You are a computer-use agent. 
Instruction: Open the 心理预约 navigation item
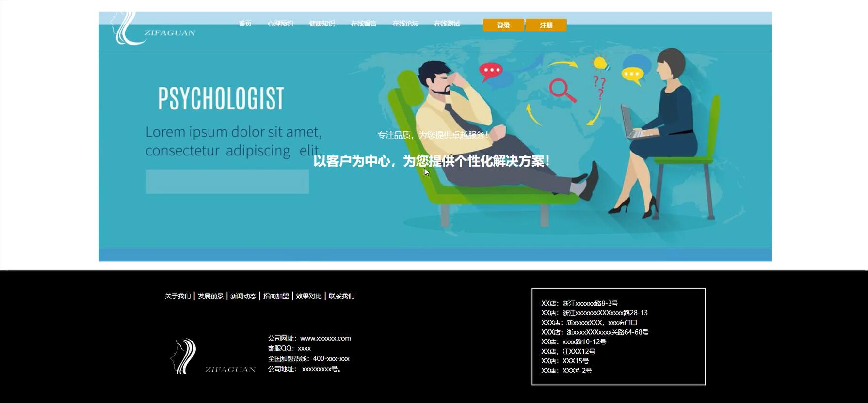pyautogui.click(x=280, y=23)
